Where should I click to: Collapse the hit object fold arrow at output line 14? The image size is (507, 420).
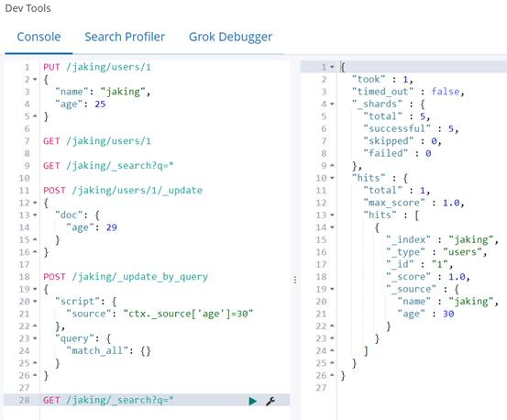pos(332,227)
